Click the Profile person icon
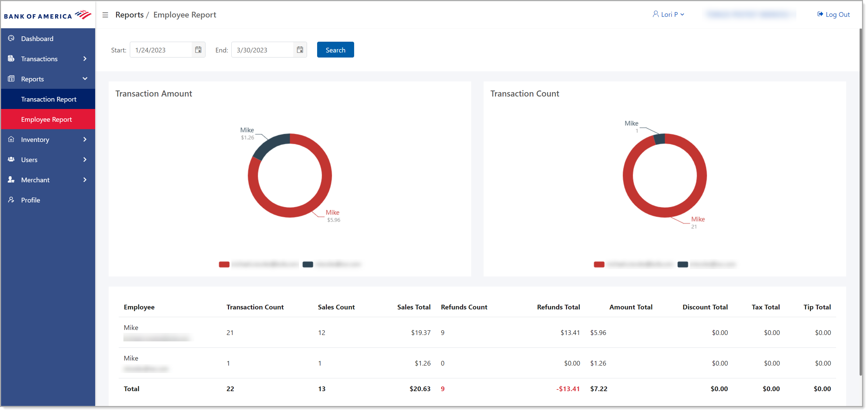 11,200
